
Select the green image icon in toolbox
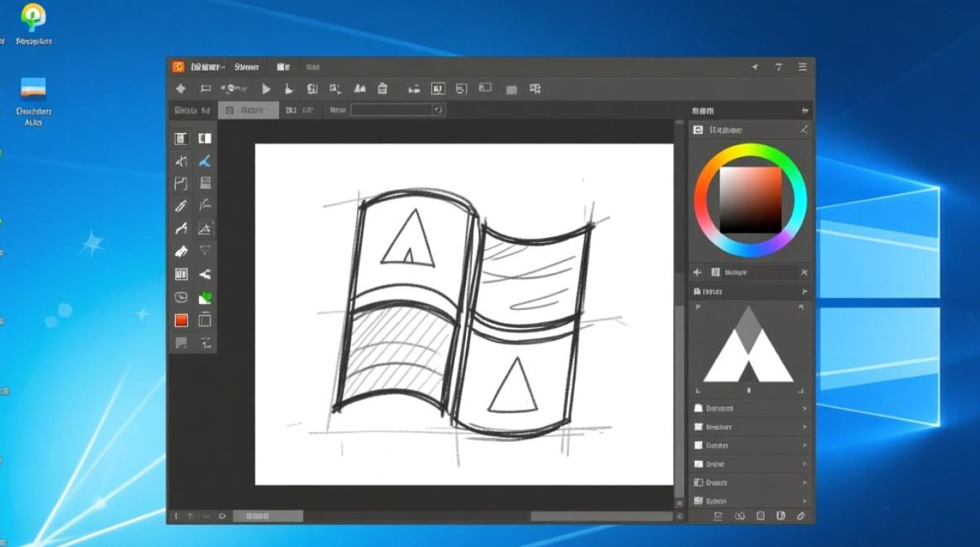click(205, 298)
